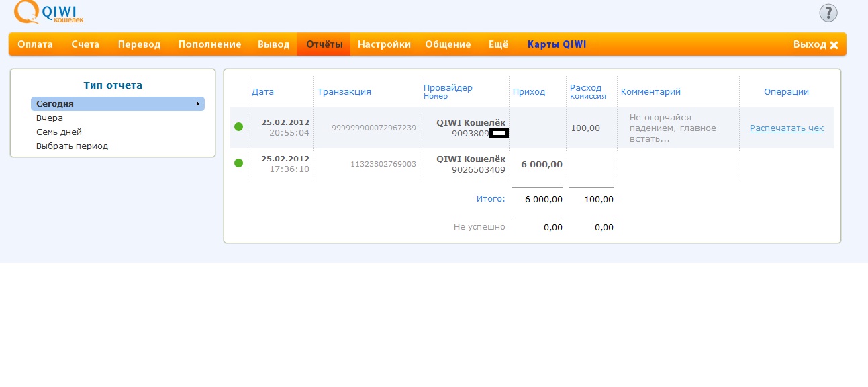This screenshot has width=868, height=387.
Task: Open the help question mark icon
Action: point(828,13)
